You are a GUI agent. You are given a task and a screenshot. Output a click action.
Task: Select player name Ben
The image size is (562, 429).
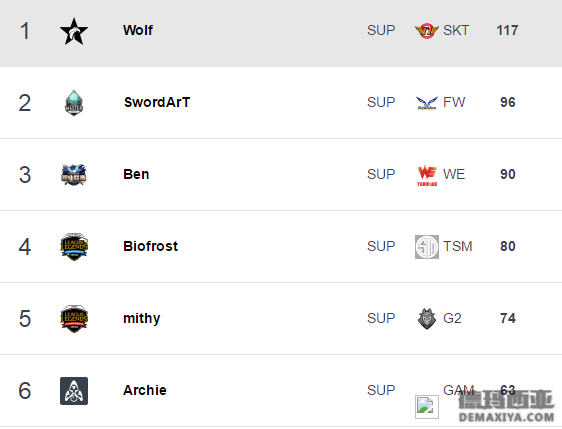tap(136, 174)
